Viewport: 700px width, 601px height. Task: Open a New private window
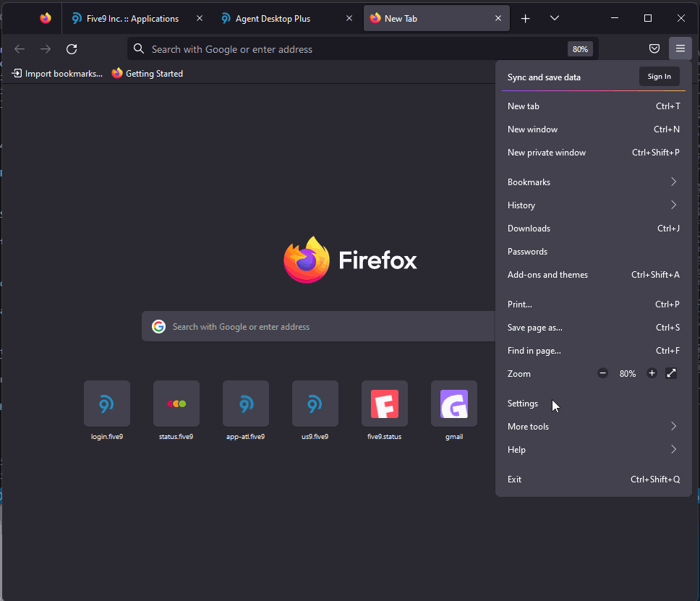(593, 153)
